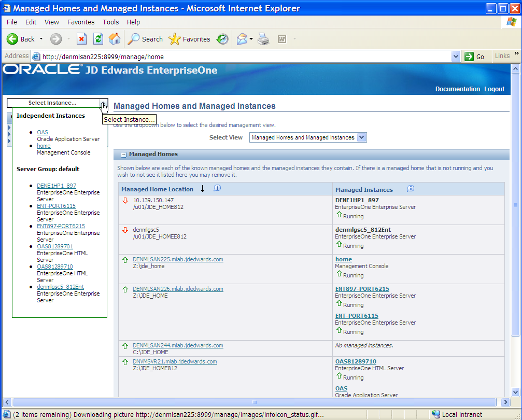The width and height of the screenshot is (522, 420).
Task: Click running status arrow under ENT-PORT6115 instance
Action: coord(339,330)
